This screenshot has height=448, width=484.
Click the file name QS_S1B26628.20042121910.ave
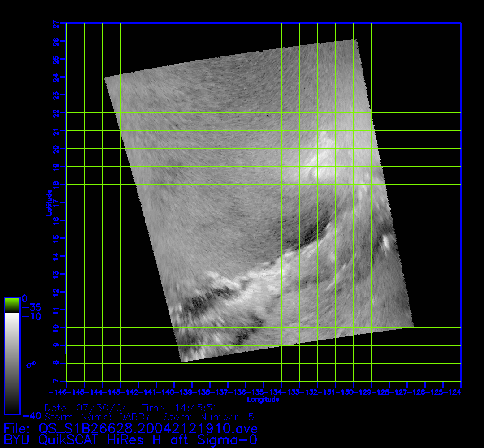coord(148,428)
